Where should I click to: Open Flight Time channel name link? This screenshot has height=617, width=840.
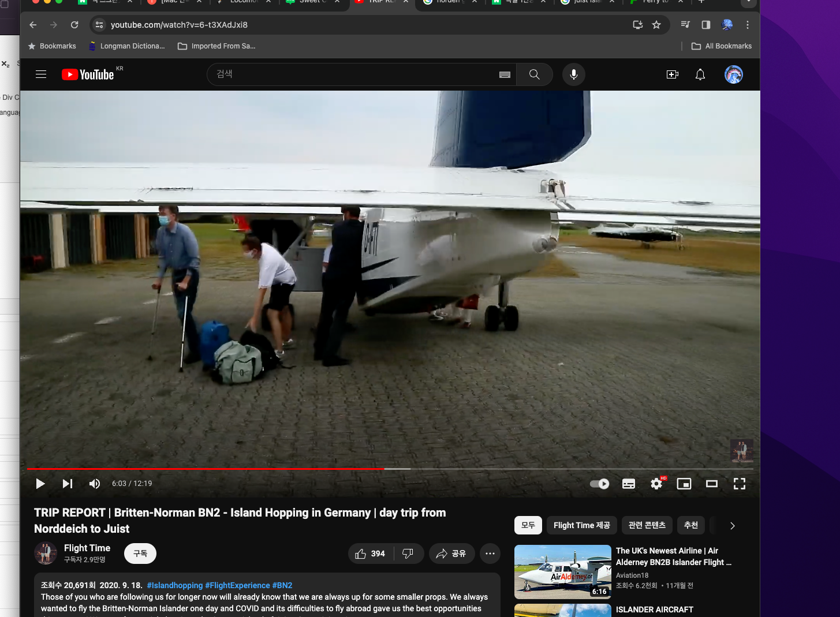pyautogui.click(x=87, y=548)
